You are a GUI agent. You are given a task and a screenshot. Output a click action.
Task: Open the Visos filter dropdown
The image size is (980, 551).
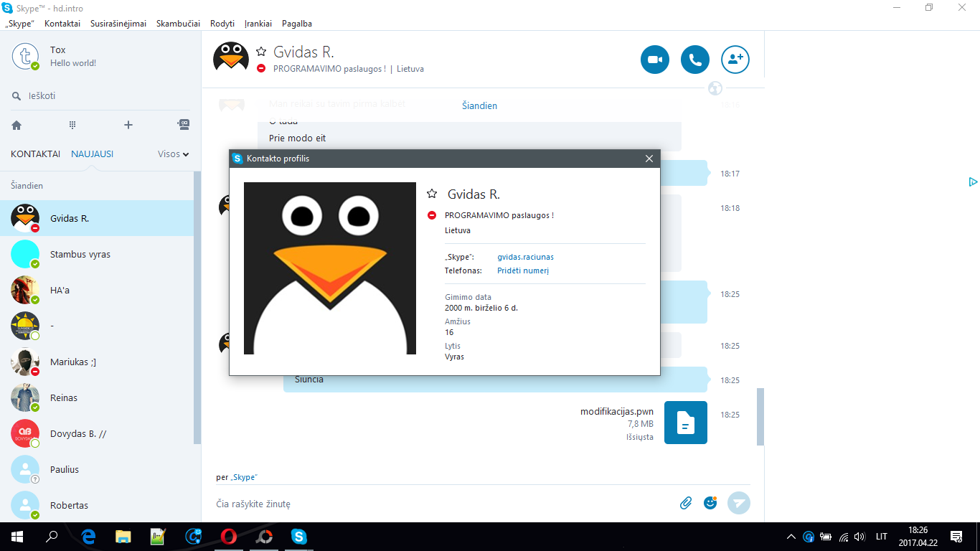click(x=174, y=154)
